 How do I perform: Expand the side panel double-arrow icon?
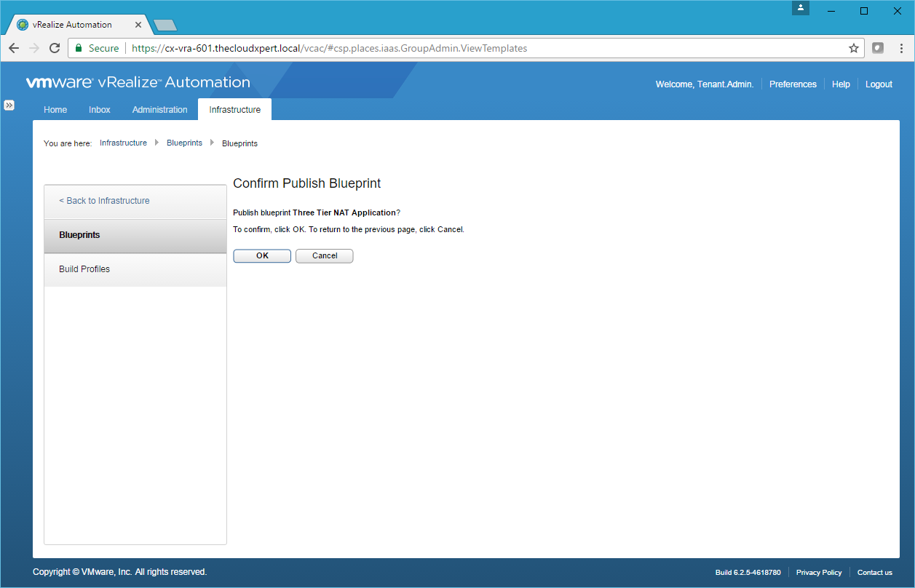9,106
